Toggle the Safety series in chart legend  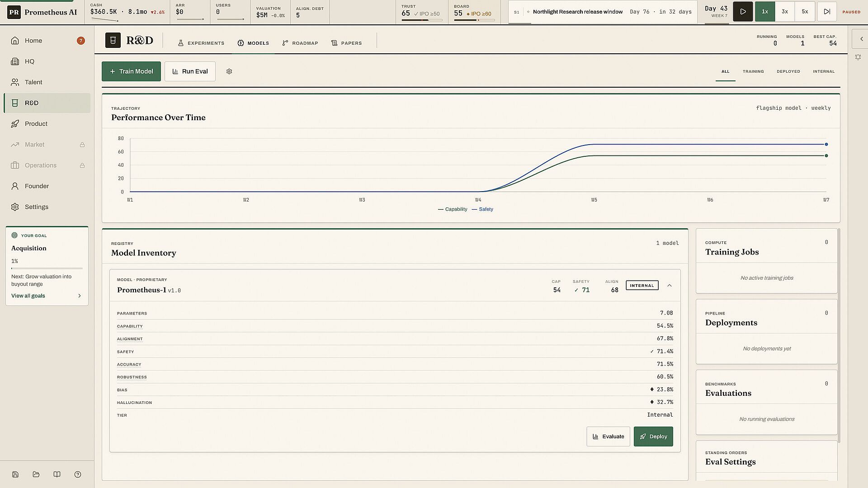482,209
